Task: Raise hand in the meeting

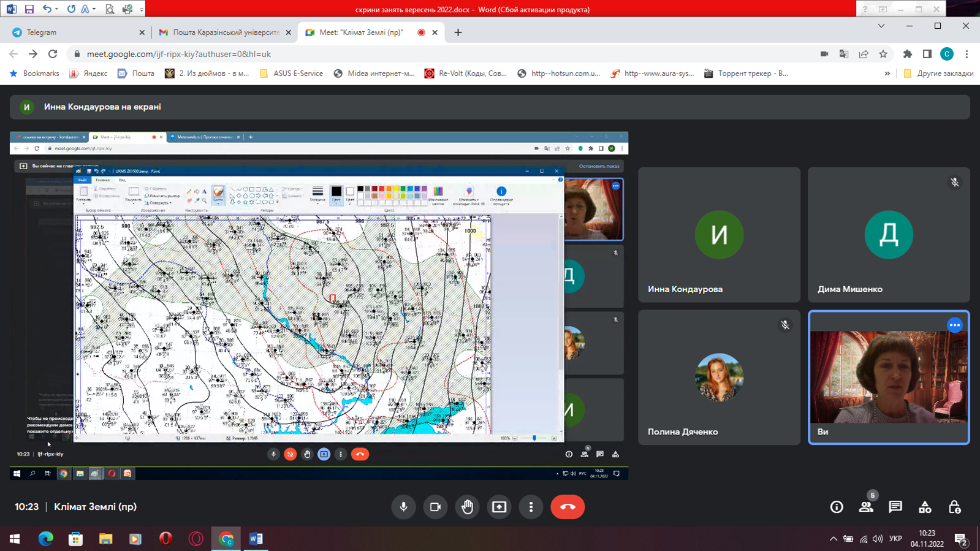Action: click(x=468, y=507)
